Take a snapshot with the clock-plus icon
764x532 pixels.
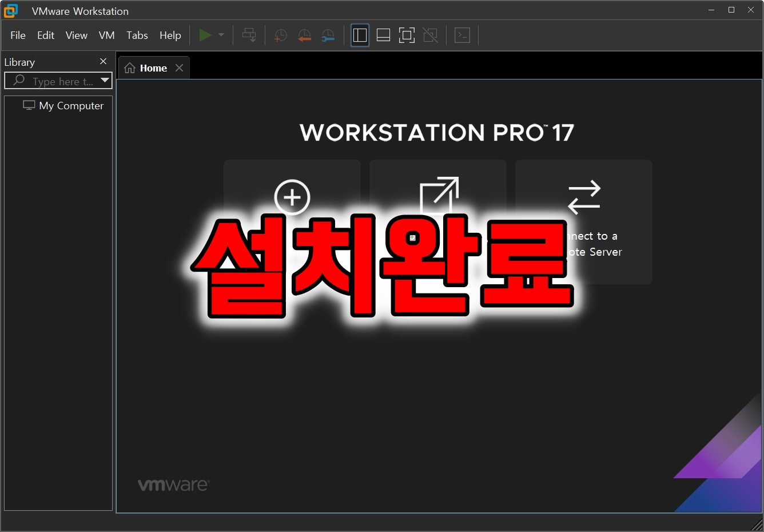pyautogui.click(x=281, y=35)
